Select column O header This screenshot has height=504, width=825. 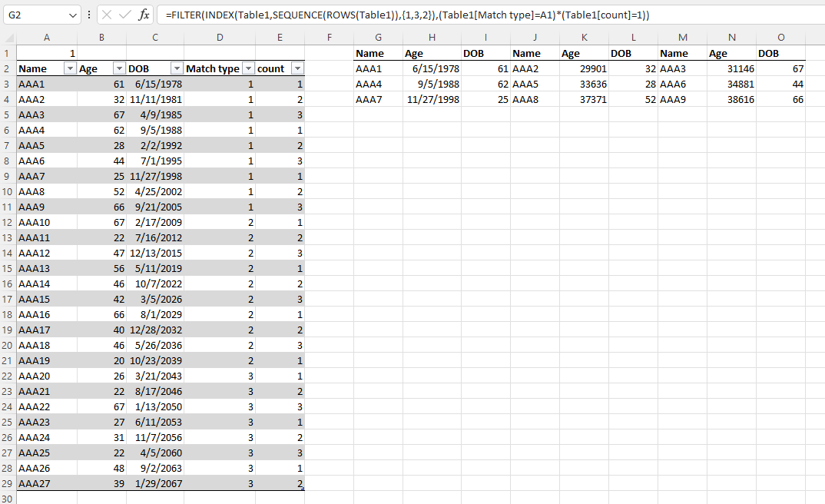click(x=780, y=38)
